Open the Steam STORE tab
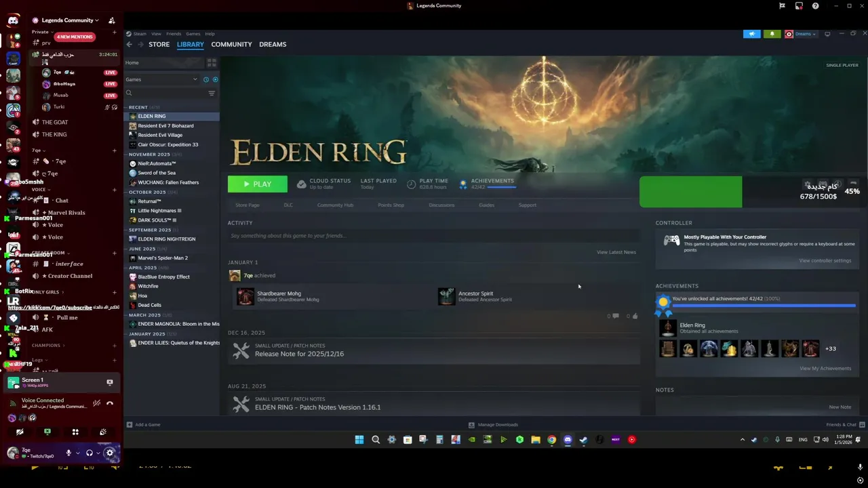The width and height of the screenshot is (868, 488). [x=159, y=44]
